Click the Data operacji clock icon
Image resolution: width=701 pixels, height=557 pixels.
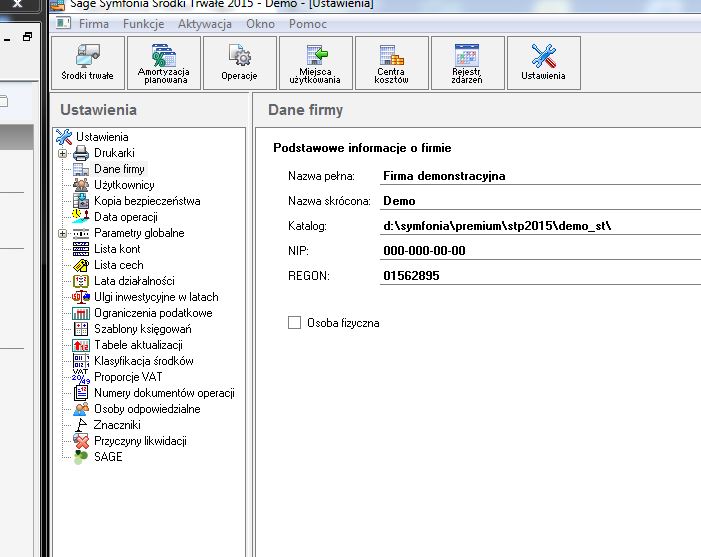tap(81, 217)
